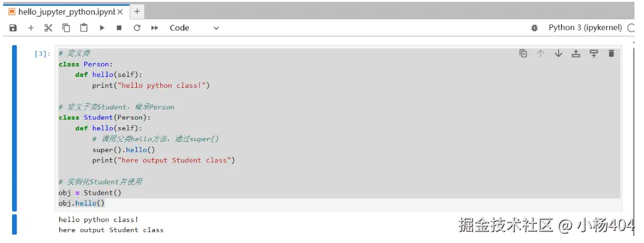The width and height of the screenshot is (644, 243).
Task: Click the 'print("here output Student class")' line
Action: tap(163, 160)
